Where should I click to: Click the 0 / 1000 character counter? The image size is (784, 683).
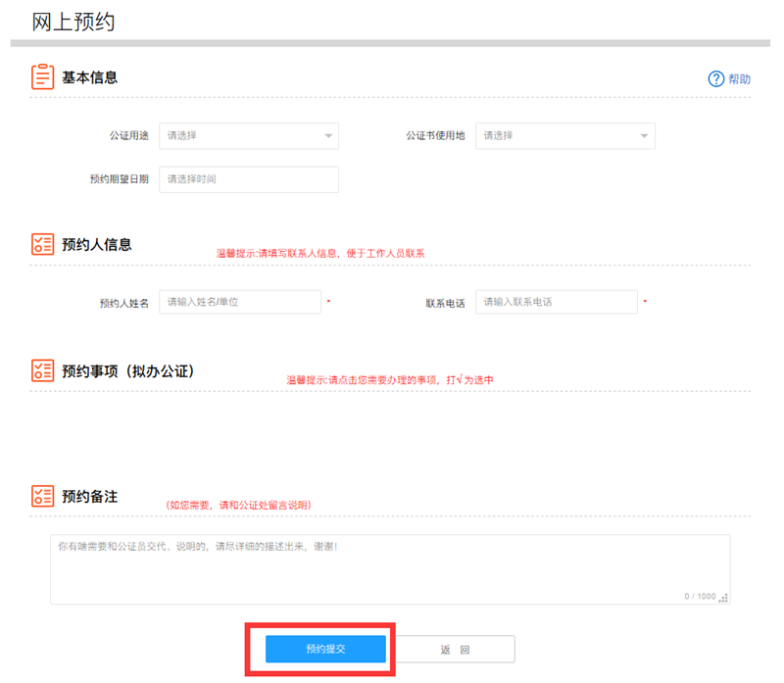700,596
